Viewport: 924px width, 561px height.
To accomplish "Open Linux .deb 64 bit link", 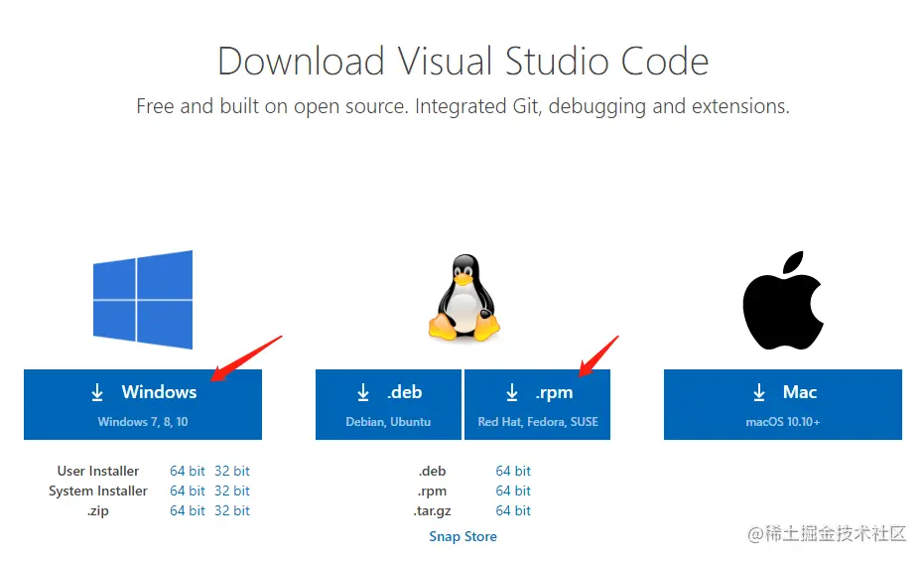I will tap(513, 471).
